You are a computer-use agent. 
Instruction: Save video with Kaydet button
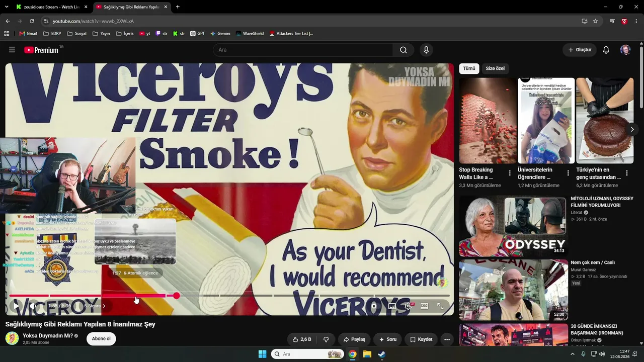click(x=421, y=339)
